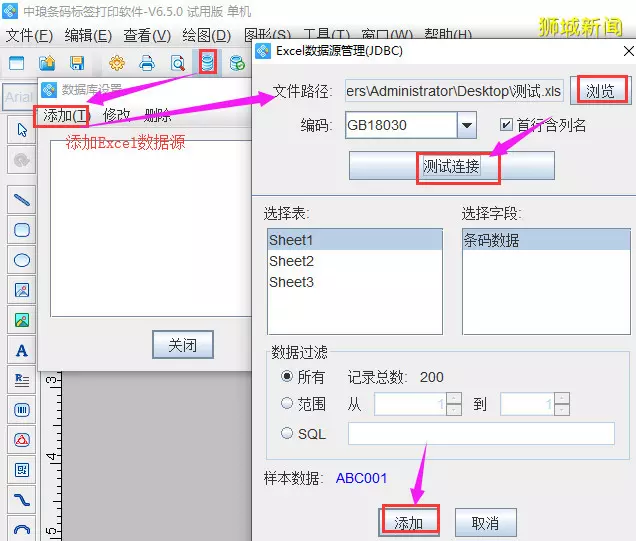This screenshot has height=541, width=636.
Task: Select the text A tool
Action: 22,350
